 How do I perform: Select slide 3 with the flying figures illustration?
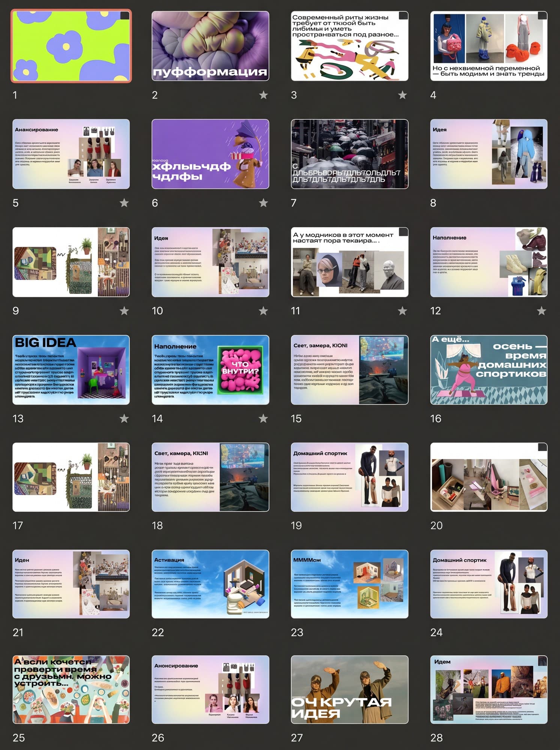coord(350,46)
